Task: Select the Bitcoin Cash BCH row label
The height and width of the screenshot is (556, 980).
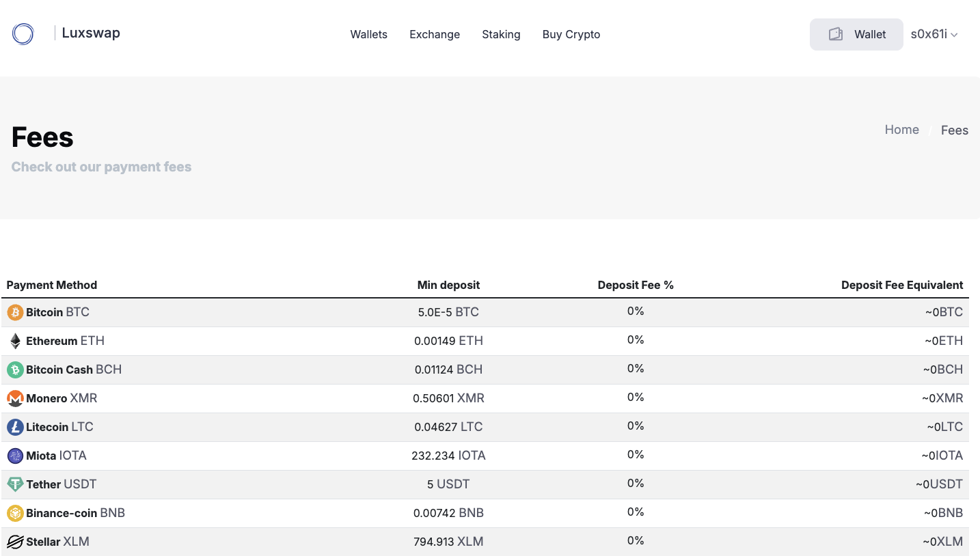Action: pos(74,370)
